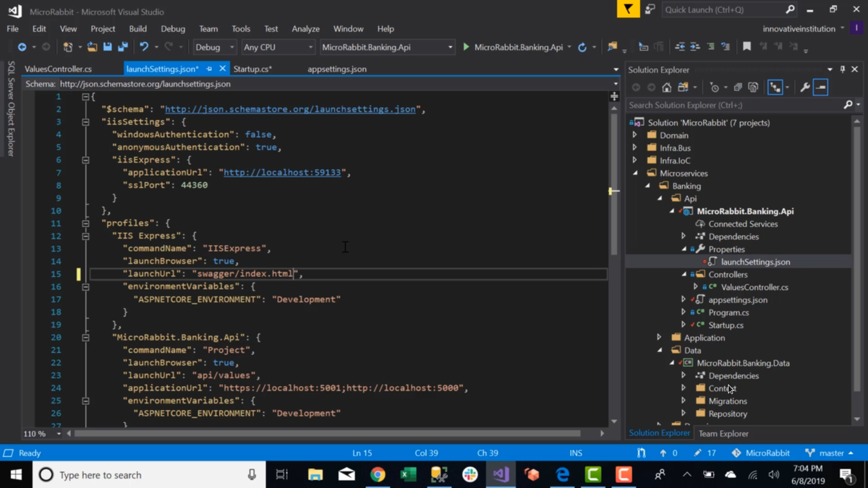Click Solution Explorer Home icon
The image size is (868, 488).
666,87
